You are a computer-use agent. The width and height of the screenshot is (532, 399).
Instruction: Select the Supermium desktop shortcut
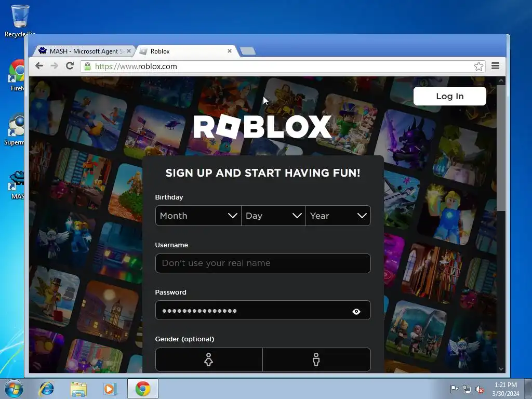(14, 129)
